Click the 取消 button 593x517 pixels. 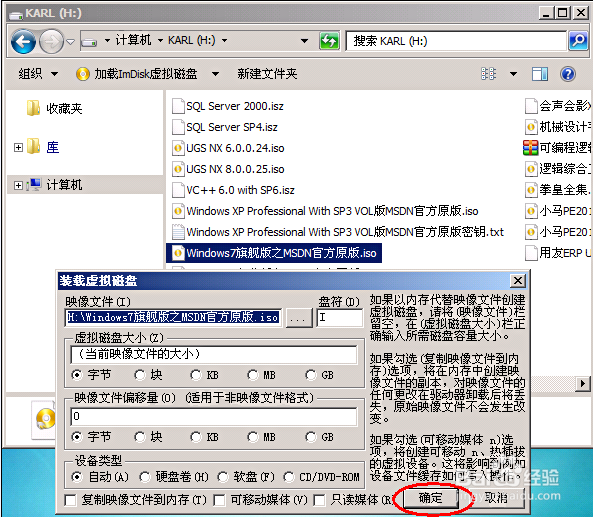point(496,498)
